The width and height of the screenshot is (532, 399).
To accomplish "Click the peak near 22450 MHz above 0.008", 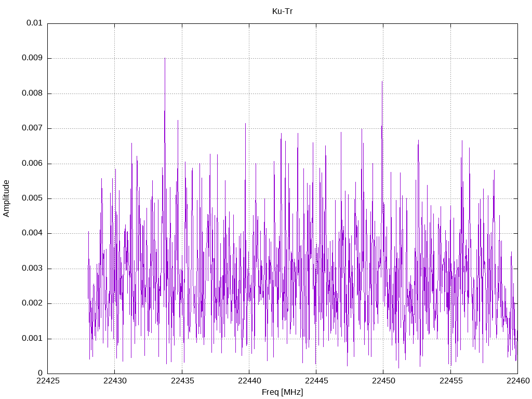I will 382,82.
